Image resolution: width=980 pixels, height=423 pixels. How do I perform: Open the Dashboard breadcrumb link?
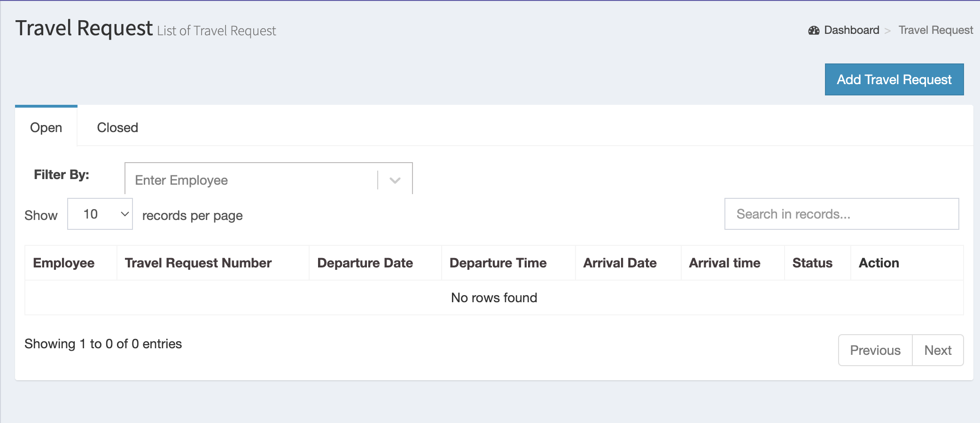pos(851,30)
